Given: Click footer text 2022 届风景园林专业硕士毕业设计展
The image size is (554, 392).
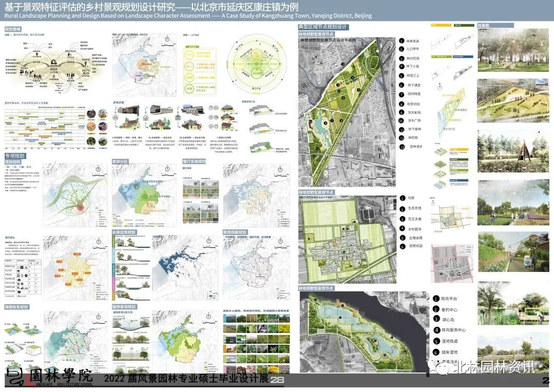Looking at the screenshot, I should click(186, 379).
